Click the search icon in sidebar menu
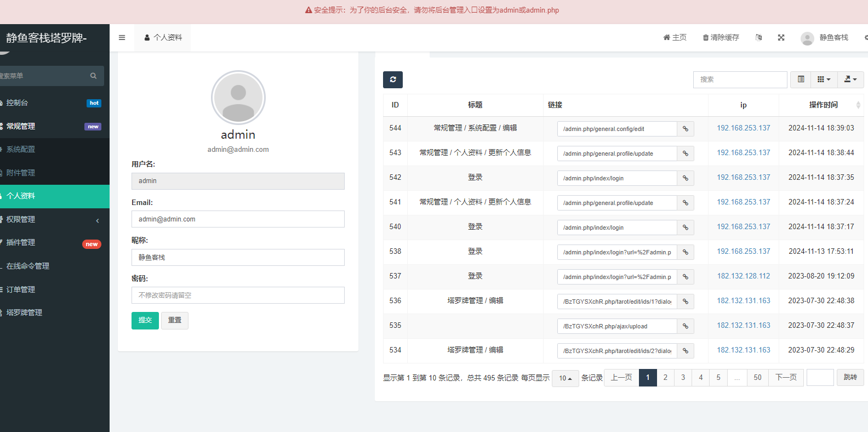This screenshot has width=868, height=432. pyautogui.click(x=93, y=76)
